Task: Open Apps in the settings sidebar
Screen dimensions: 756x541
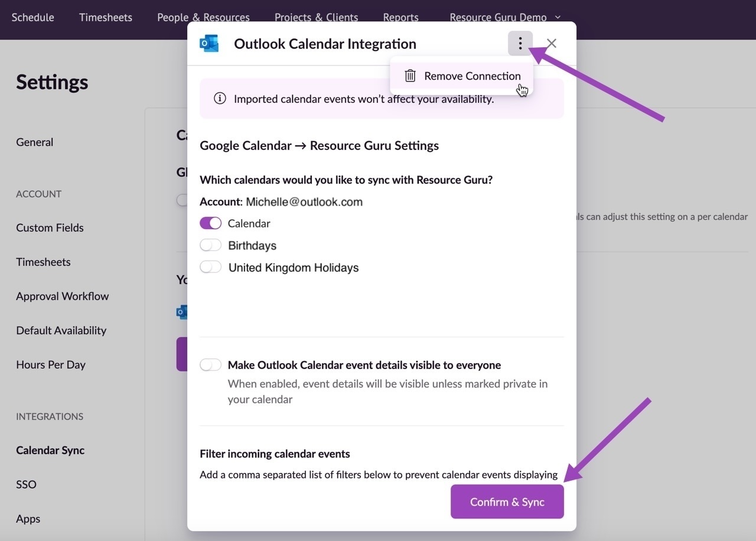Action: coord(28,519)
